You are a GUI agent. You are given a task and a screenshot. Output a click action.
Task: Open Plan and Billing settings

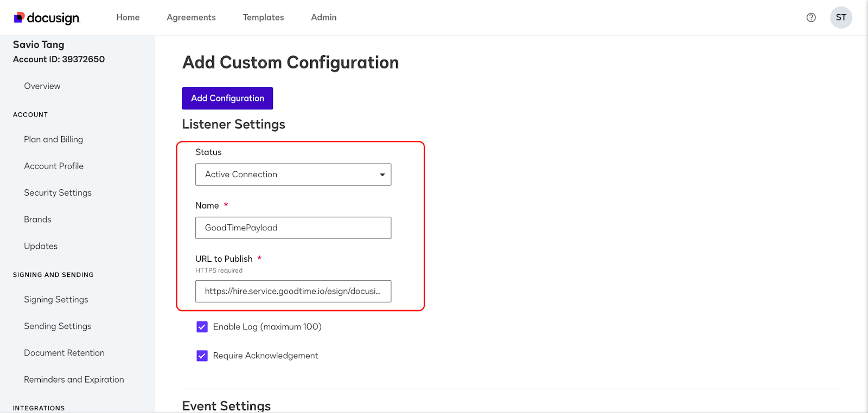tap(53, 139)
